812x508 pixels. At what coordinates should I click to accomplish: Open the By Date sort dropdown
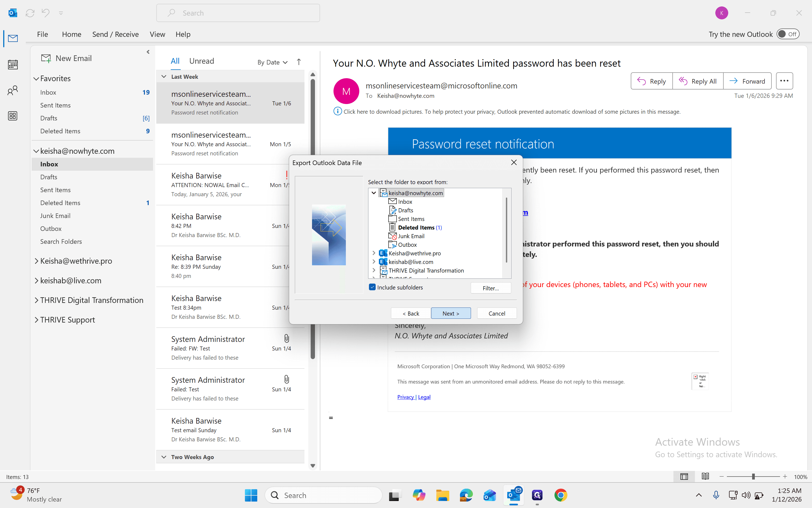click(273, 62)
